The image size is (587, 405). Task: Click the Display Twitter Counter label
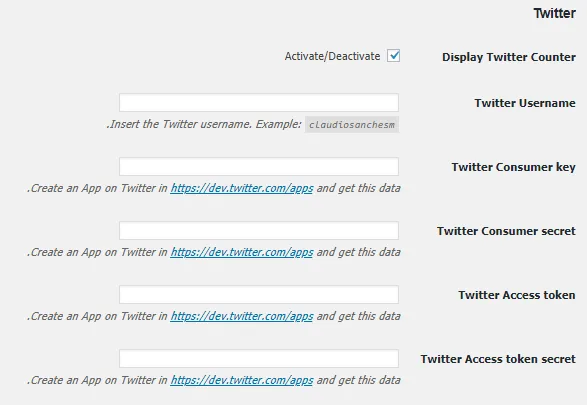(x=509, y=57)
